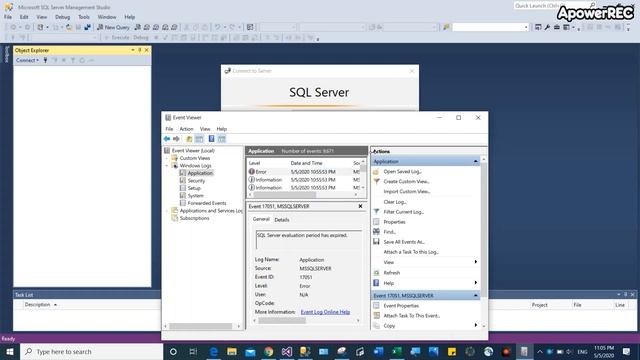Click the Cortana circle on taskbar
Image resolution: width=640 pixels, height=360 pixels.
[x=173, y=351]
